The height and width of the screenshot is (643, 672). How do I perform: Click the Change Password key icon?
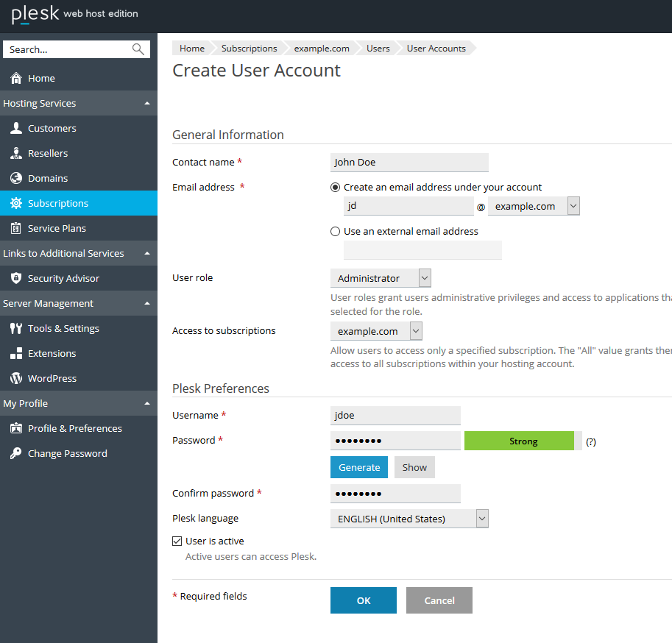click(15, 453)
